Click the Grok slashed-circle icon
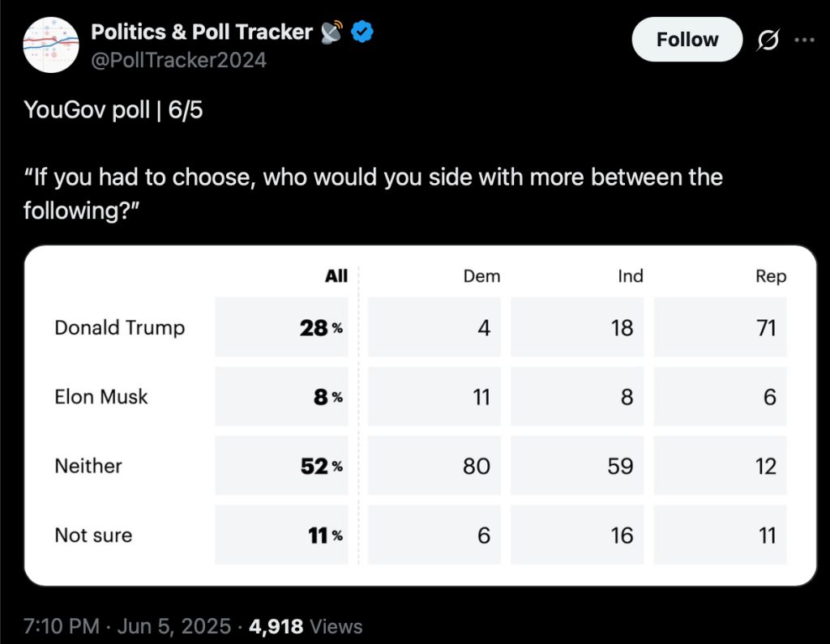 (767, 41)
